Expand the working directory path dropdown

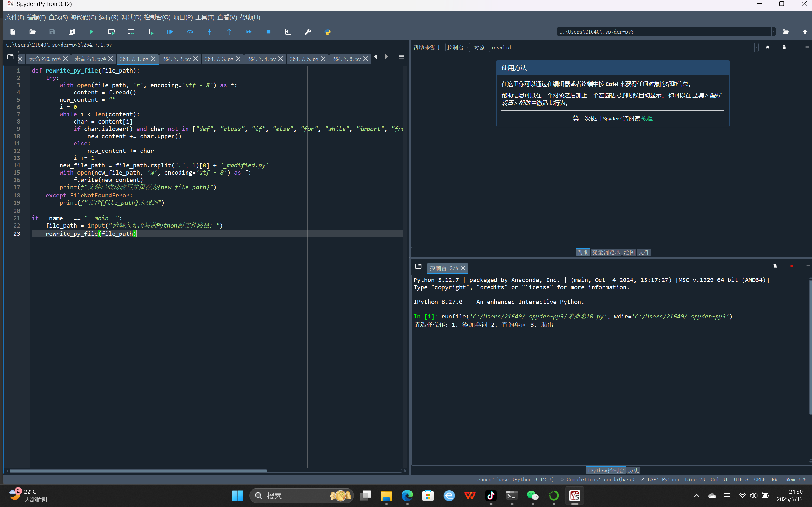tap(773, 32)
